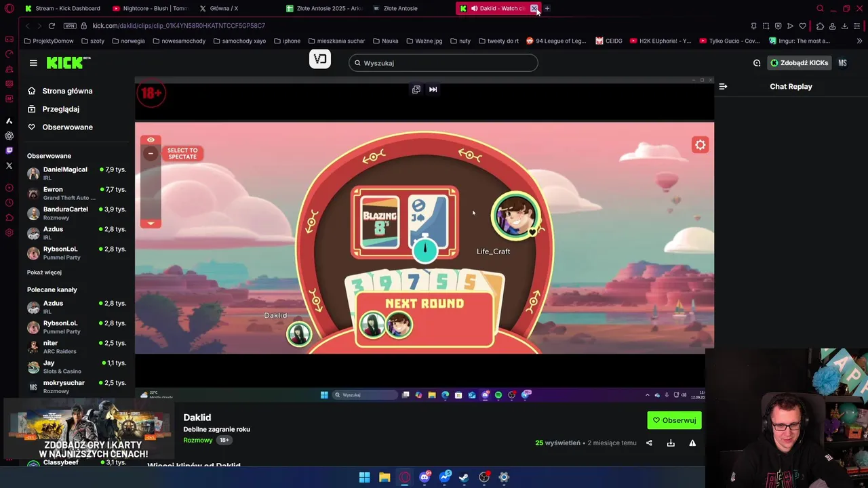Click the minus button in the spectate panel

point(151,154)
